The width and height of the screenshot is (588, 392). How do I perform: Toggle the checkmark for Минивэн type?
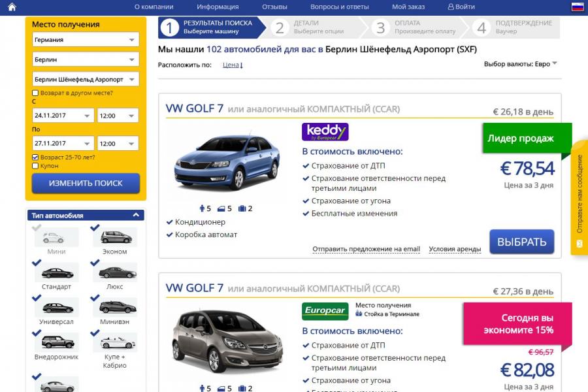[95, 298]
